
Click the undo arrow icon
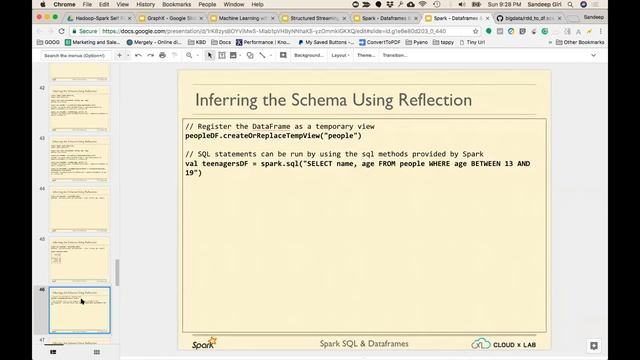(x=138, y=55)
